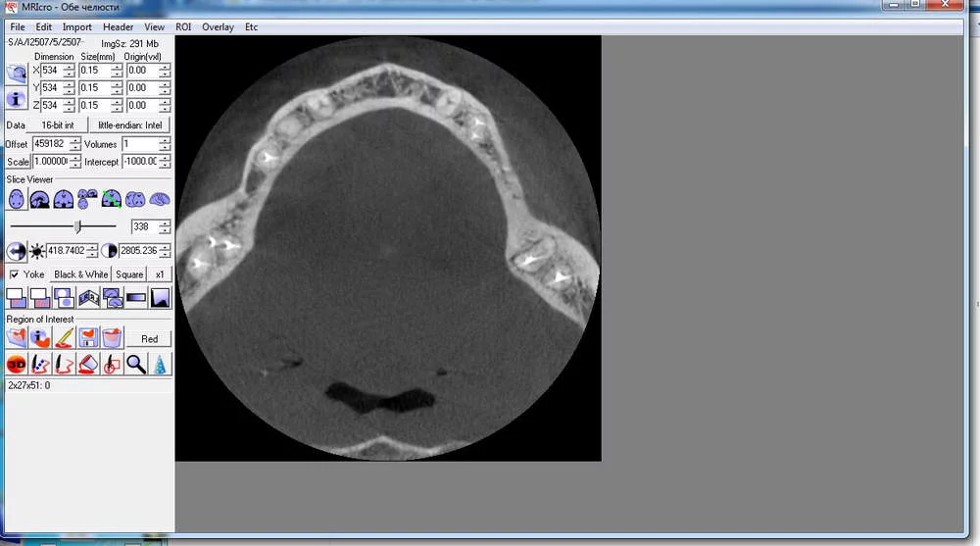Screen dimensions: 980x546
Task: Open the 16-bit int data type dropdown
Action: [x=58, y=125]
